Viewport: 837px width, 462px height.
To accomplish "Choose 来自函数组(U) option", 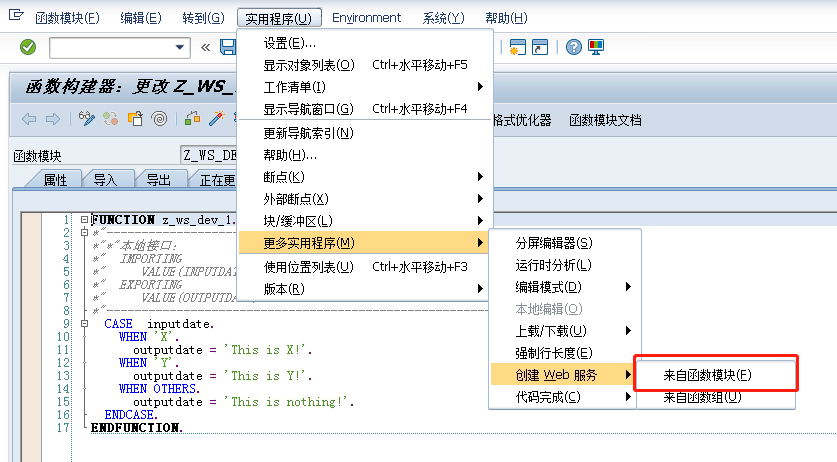I will (x=715, y=397).
